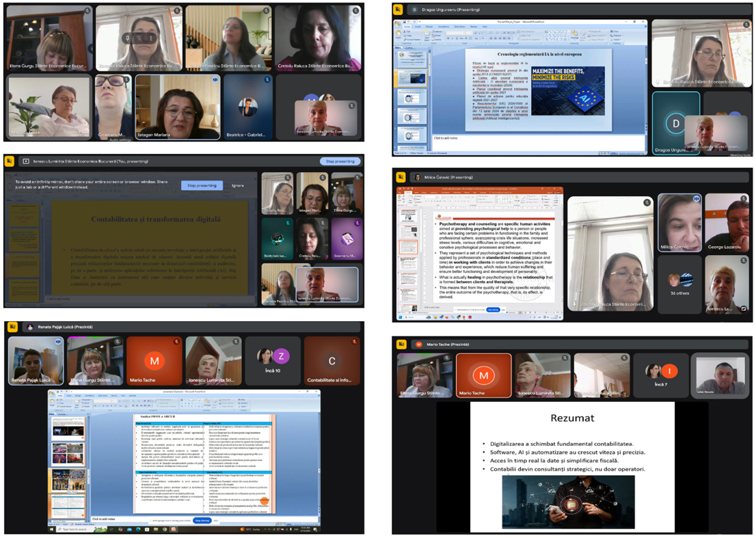Viewport: 756px width, 538px height.
Task: Open the '36 others' participants tile
Action: pyautogui.click(x=680, y=284)
